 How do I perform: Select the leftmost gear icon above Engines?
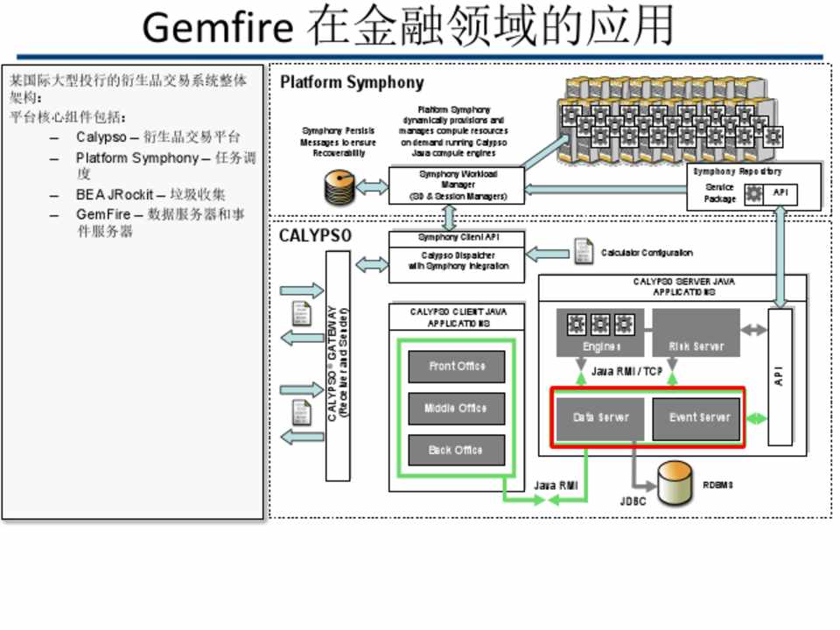click(x=576, y=325)
